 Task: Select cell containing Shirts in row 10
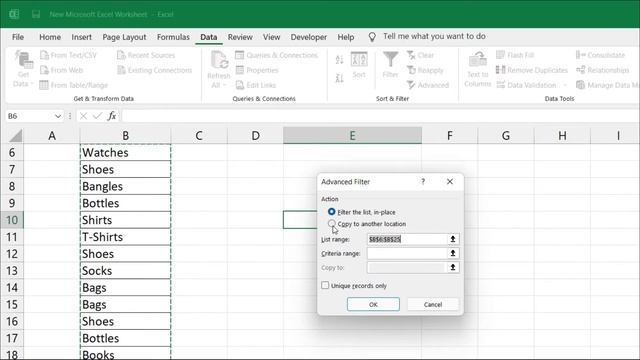point(125,220)
